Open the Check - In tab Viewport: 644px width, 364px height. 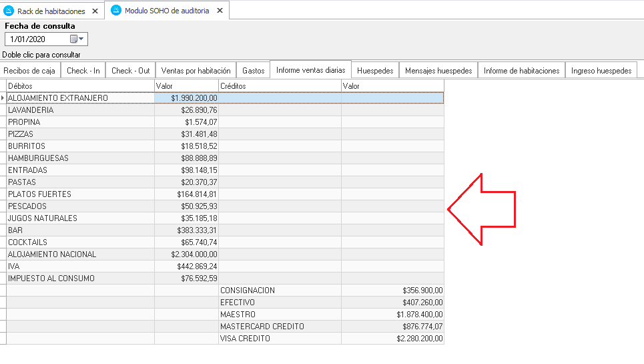coord(83,70)
